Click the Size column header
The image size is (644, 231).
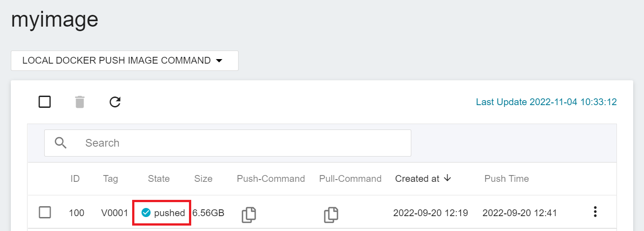[203, 179]
